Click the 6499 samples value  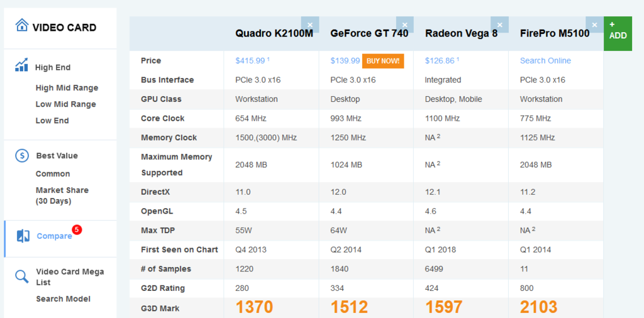[434, 269]
